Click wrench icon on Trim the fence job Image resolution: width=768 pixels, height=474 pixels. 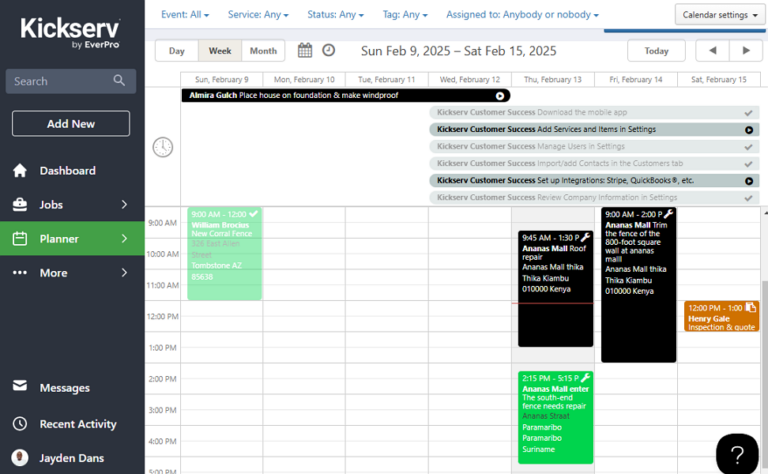pyautogui.click(x=669, y=213)
